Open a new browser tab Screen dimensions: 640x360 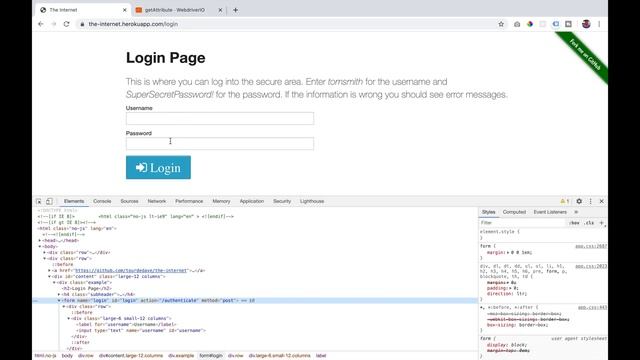236,10
